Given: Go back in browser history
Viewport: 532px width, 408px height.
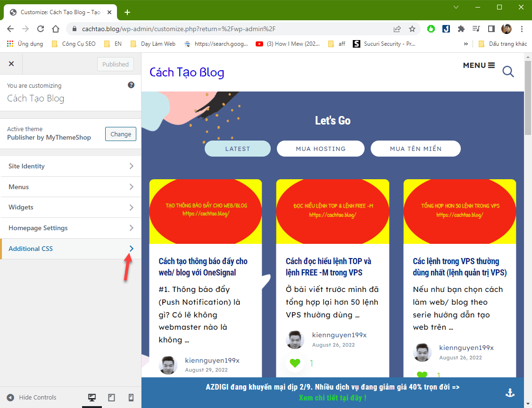Looking at the screenshot, I should click(x=10, y=29).
